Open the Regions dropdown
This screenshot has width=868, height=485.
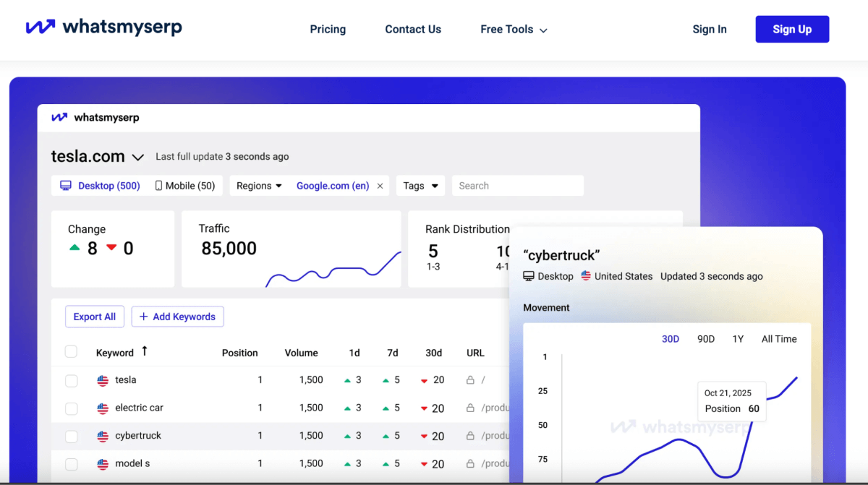click(259, 186)
